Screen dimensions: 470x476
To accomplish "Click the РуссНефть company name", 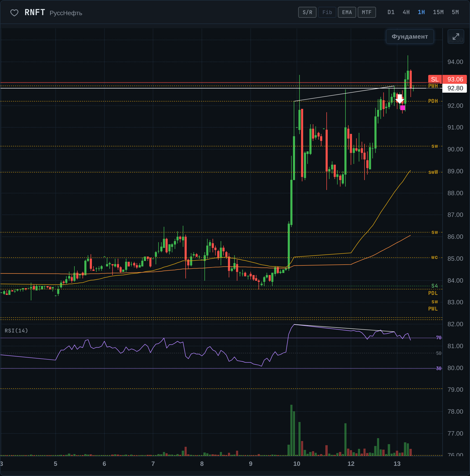I will click(66, 13).
